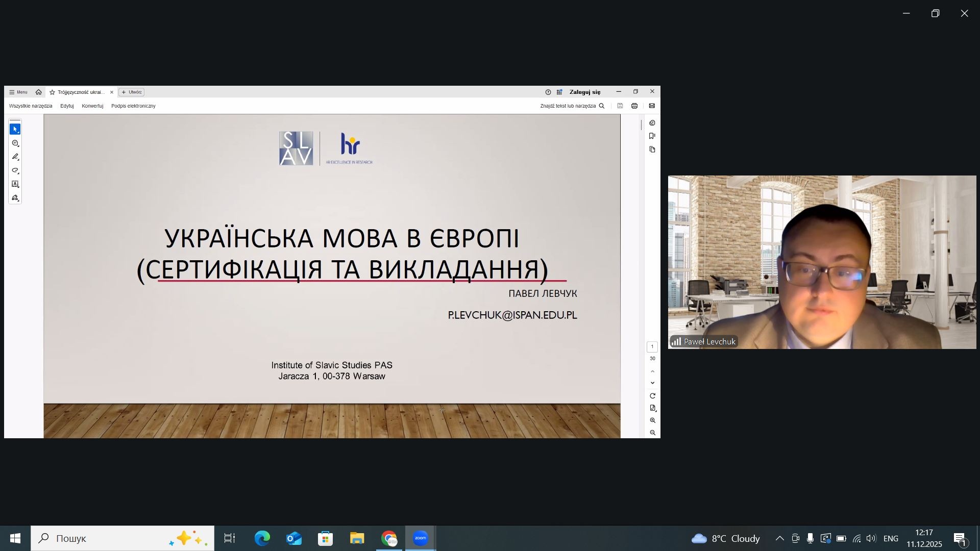Go to next page with down chevron

[652, 383]
